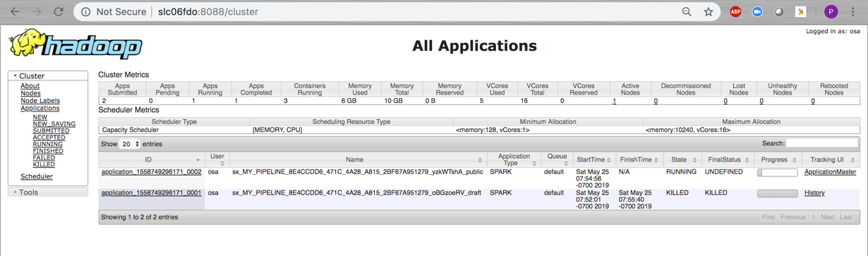This screenshot has width=868, height=256.
Task: Filter applications by NEW_SAVING state
Action: click(x=54, y=124)
